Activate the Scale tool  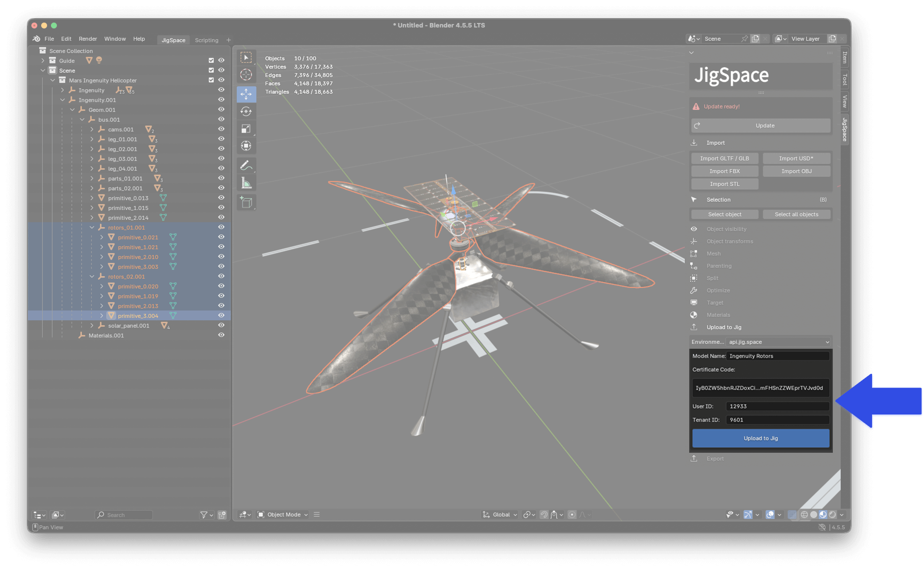[246, 129]
